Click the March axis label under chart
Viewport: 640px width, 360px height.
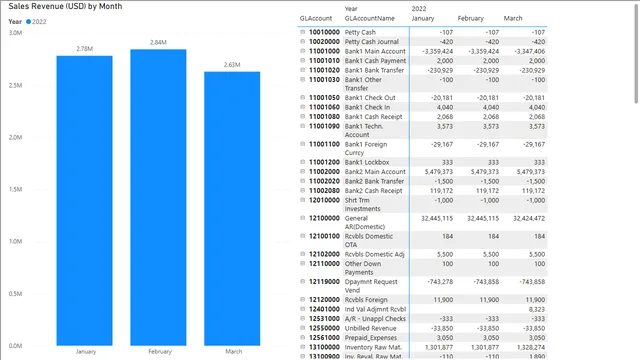point(233,351)
